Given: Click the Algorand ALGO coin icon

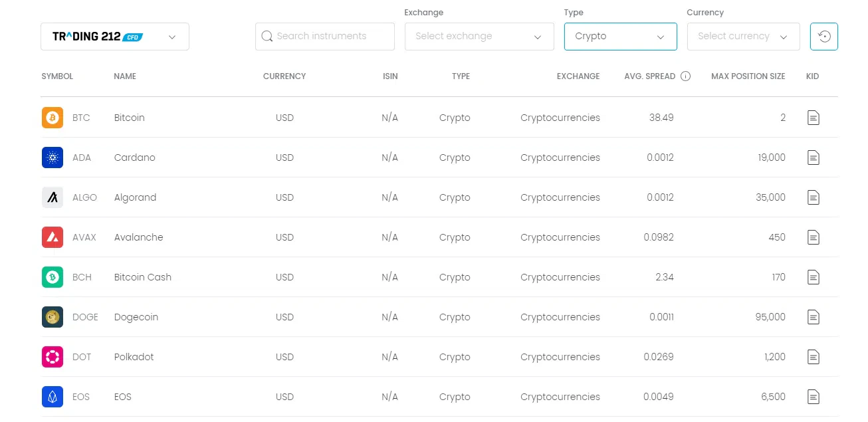Looking at the screenshot, I should (x=53, y=197).
